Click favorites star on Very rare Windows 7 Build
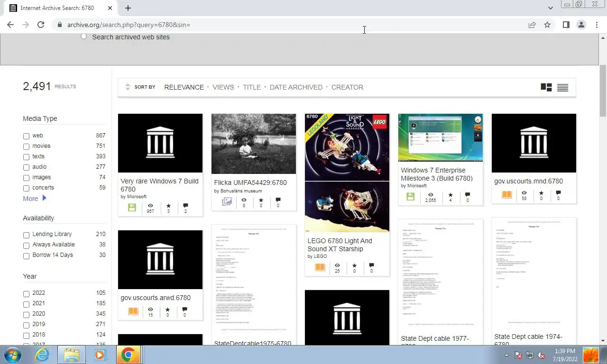607x364 pixels. tap(168, 206)
